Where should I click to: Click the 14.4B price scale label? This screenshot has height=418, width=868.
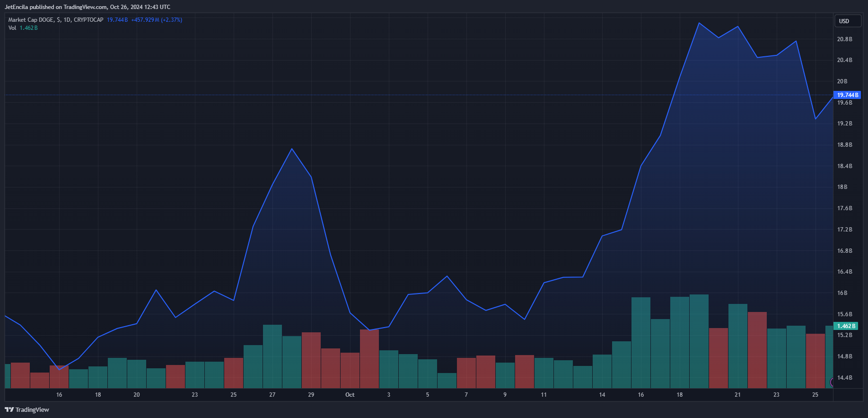[x=844, y=378]
